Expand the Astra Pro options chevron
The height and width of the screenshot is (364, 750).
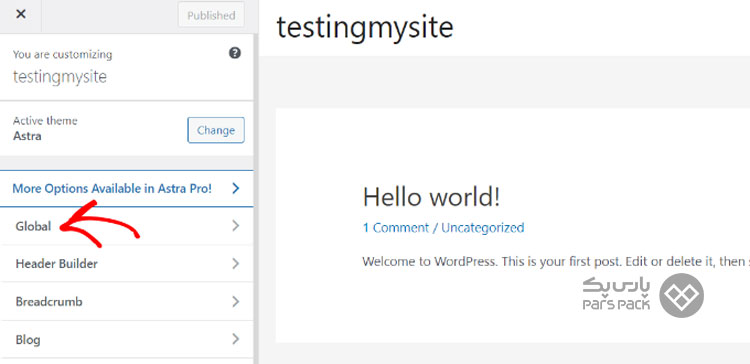[x=235, y=188]
